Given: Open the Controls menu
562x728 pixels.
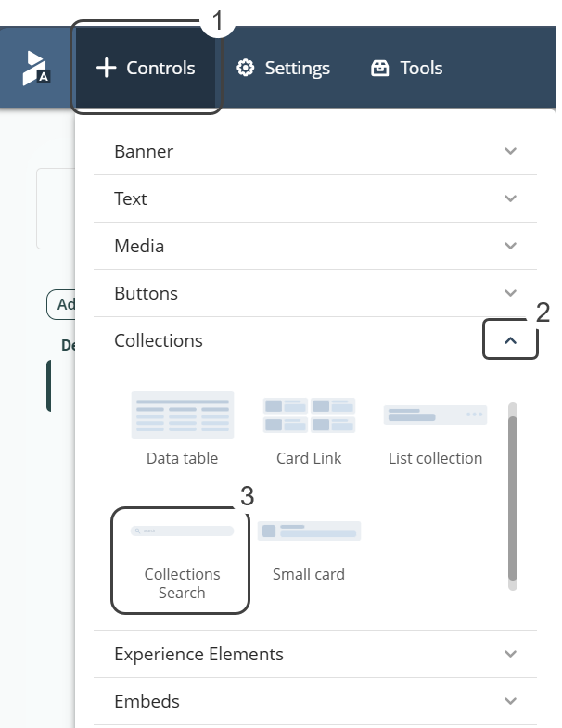Looking at the screenshot, I should pos(147,68).
